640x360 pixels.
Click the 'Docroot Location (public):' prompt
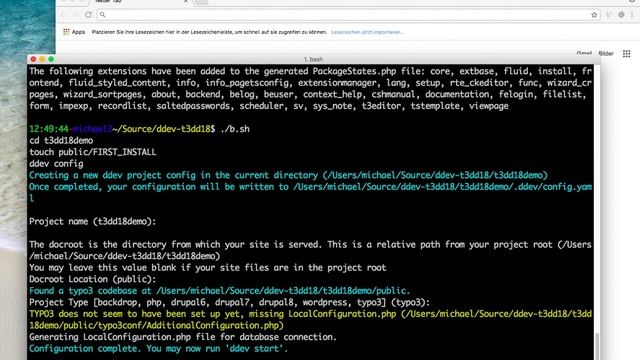pyautogui.click(x=93, y=279)
